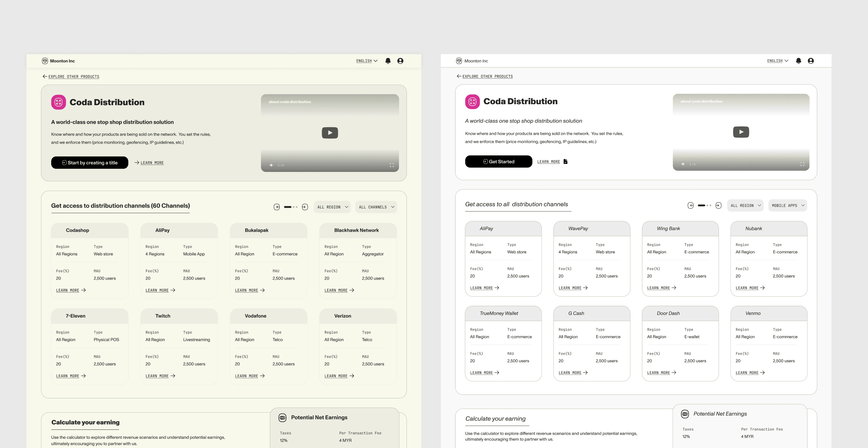Image resolution: width=868 pixels, height=448 pixels.
Task: Select the Codashop card header
Action: point(90,230)
